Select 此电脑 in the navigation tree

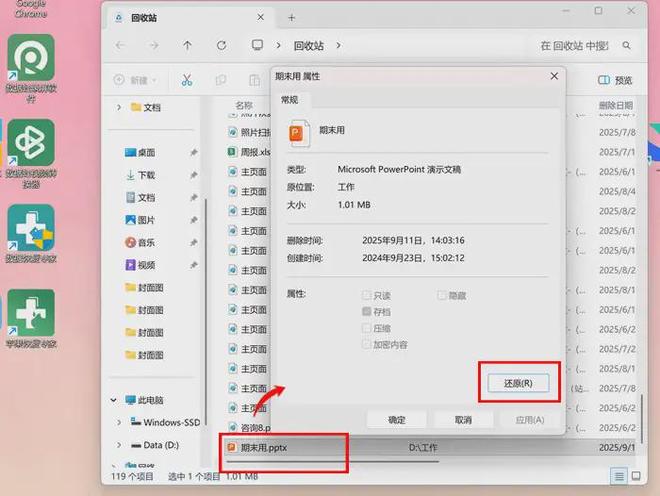144,400
